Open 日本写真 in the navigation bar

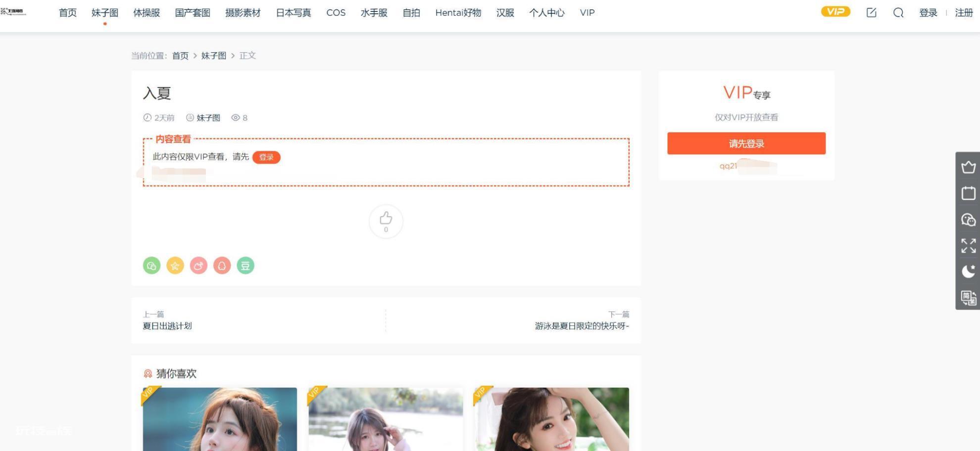coord(294,13)
